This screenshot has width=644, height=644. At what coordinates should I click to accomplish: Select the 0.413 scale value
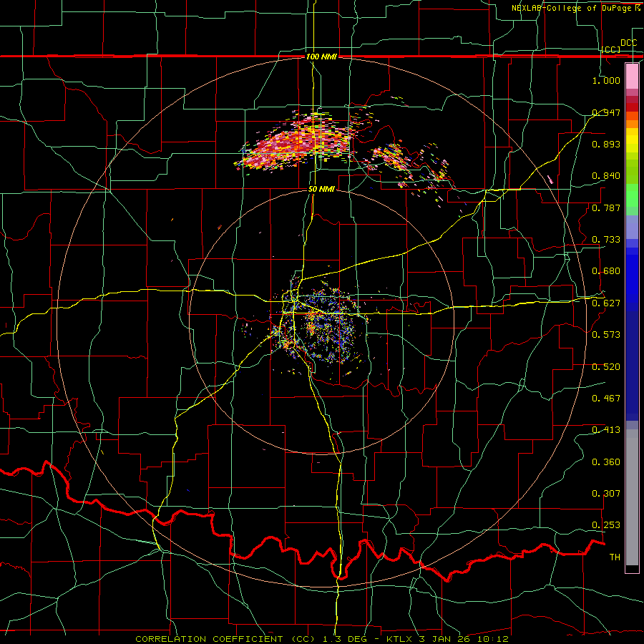606,430
